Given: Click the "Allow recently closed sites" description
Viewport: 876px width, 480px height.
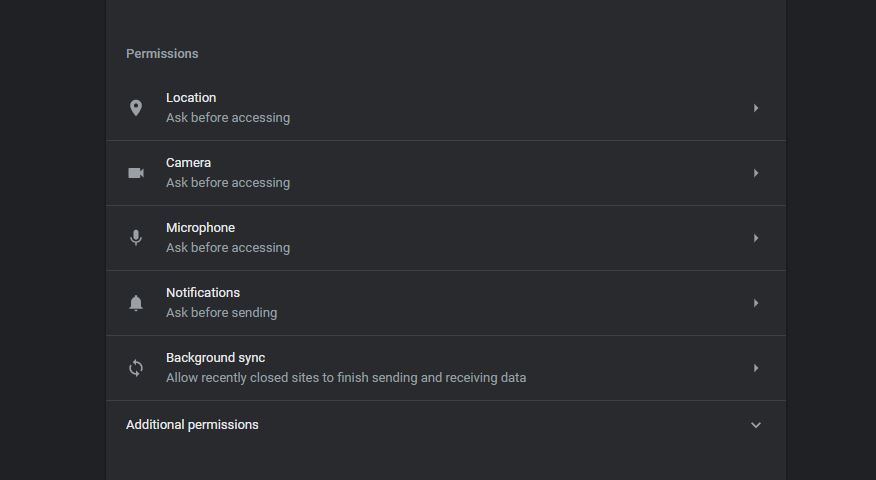Looking at the screenshot, I should [346, 378].
